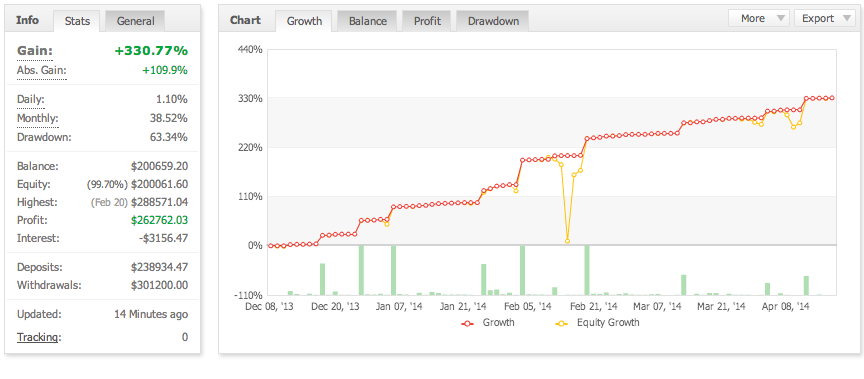The width and height of the screenshot is (864, 379).
Task: Click the -110% y-axis label
Action: pyautogui.click(x=248, y=295)
